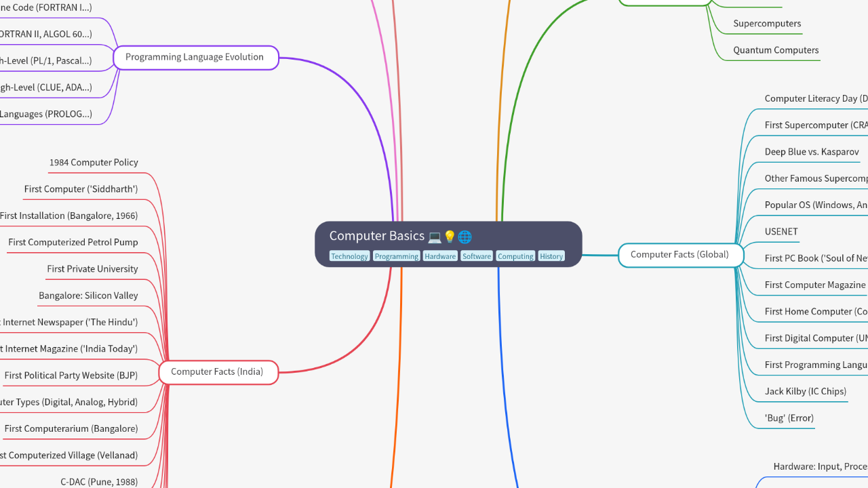868x488 pixels.
Task: Select Machine Code (FORTRAN I...) item
Action: [x=46, y=7]
